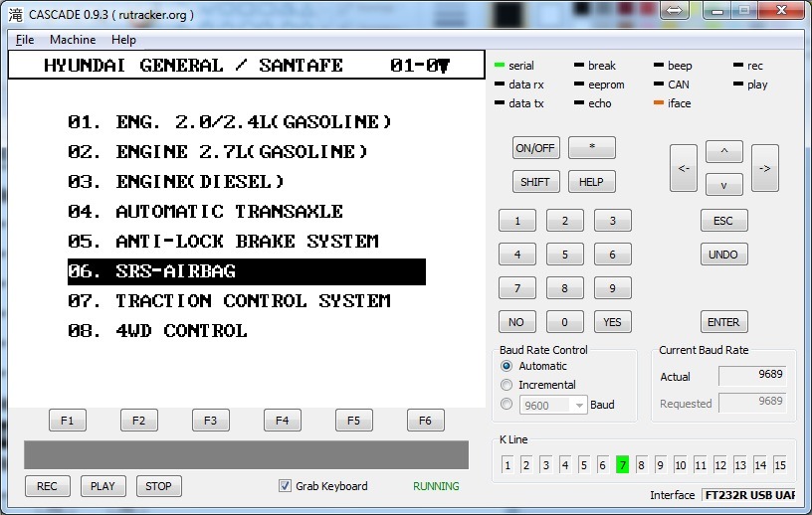Select 04. AUTOMATIC TRANSAXLE entry

(x=205, y=211)
